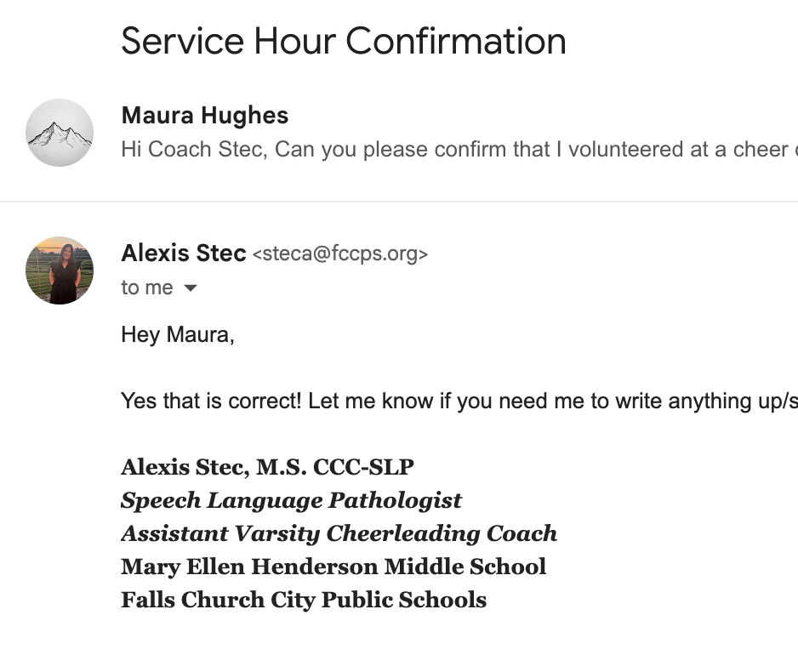
Task: Click the Alexis Stec sender name
Action: (184, 253)
